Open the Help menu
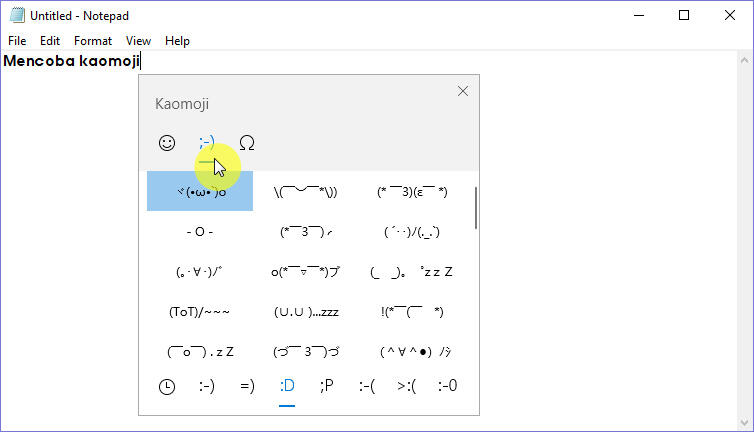The height and width of the screenshot is (432, 754). (177, 41)
